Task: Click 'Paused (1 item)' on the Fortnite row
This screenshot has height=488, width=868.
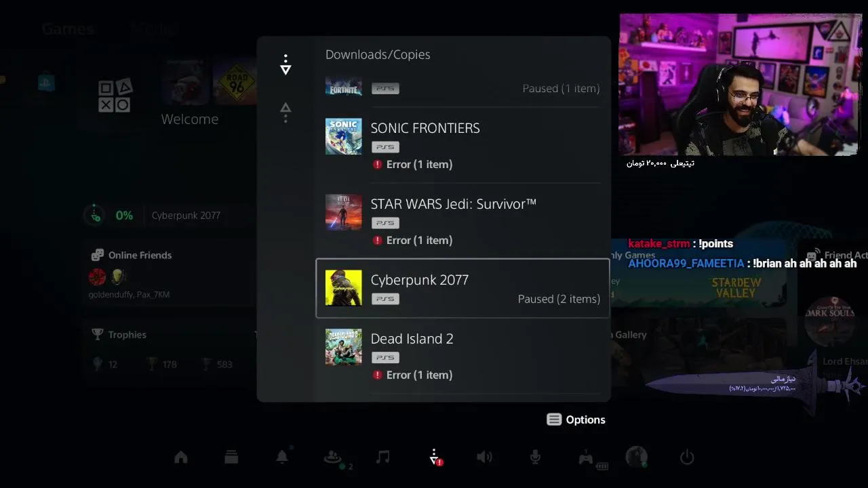Action: click(x=561, y=89)
